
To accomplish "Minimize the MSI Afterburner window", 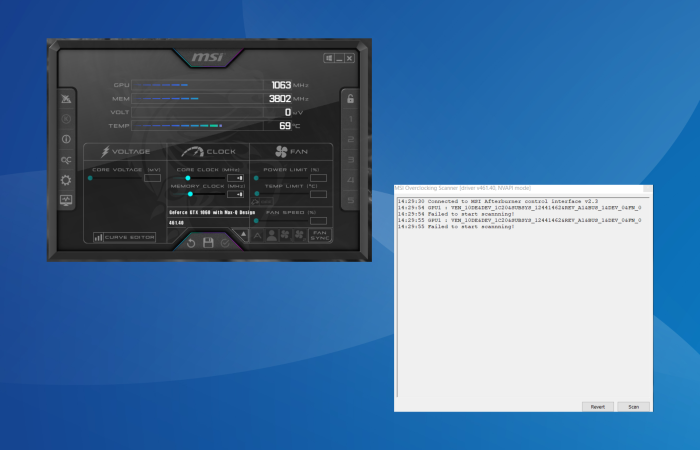I will click(339, 58).
